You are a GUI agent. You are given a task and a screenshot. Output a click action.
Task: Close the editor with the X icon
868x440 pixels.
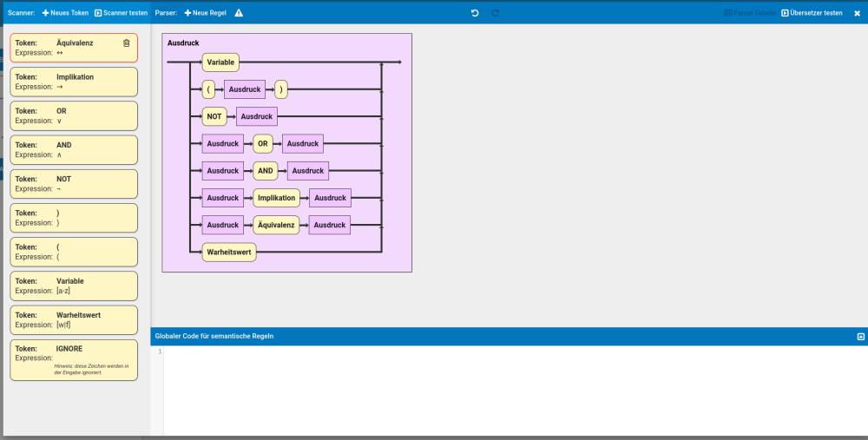[x=857, y=13]
